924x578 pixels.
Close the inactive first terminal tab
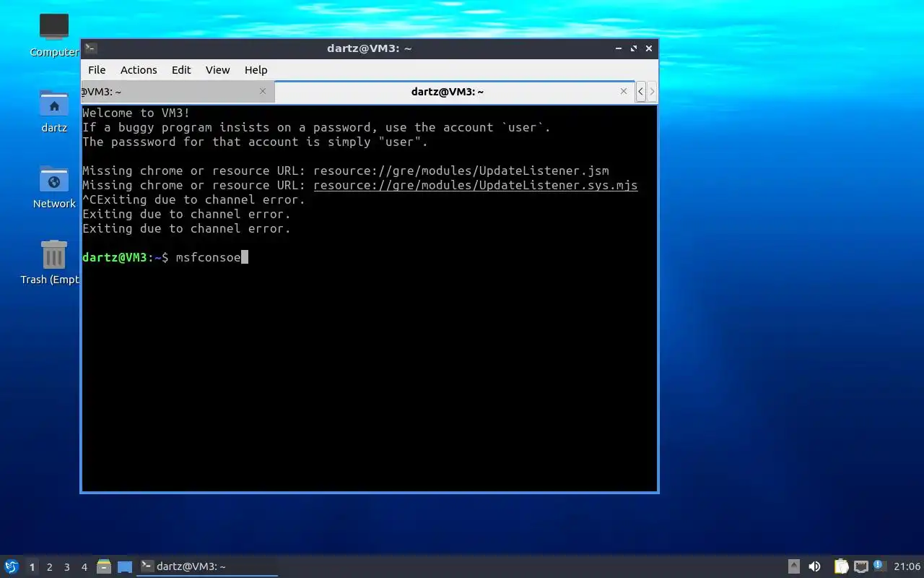[263, 91]
